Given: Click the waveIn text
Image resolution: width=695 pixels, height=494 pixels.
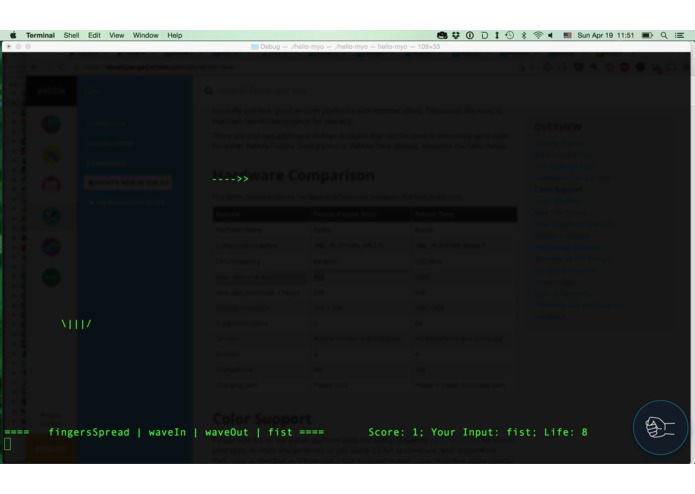Looking at the screenshot, I should (168, 432).
